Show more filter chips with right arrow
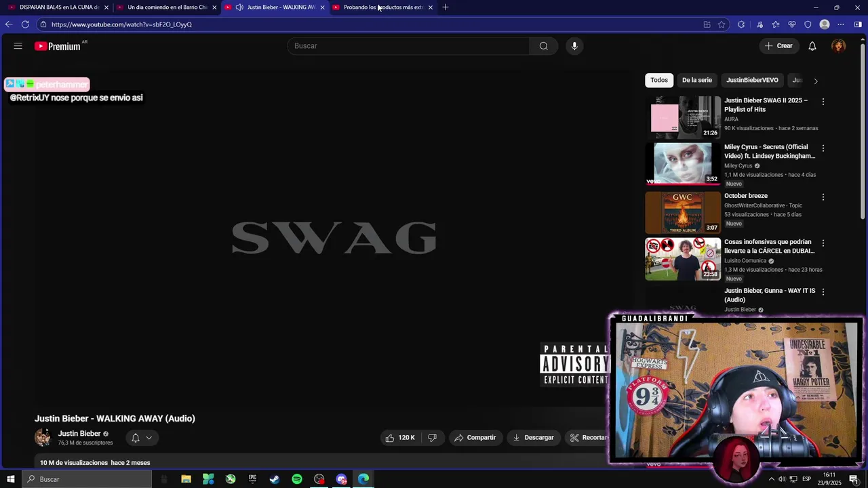The height and width of the screenshot is (488, 868). point(816,81)
